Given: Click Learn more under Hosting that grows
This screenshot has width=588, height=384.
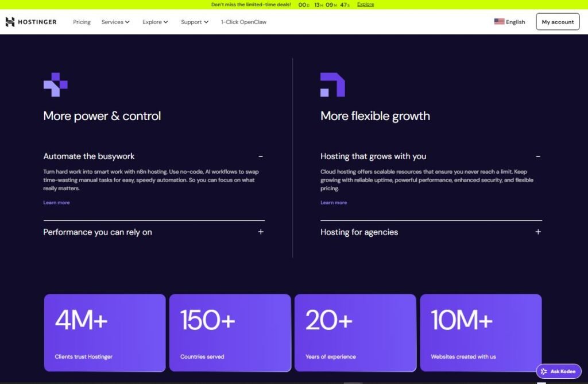Looking at the screenshot, I should pyautogui.click(x=334, y=202).
